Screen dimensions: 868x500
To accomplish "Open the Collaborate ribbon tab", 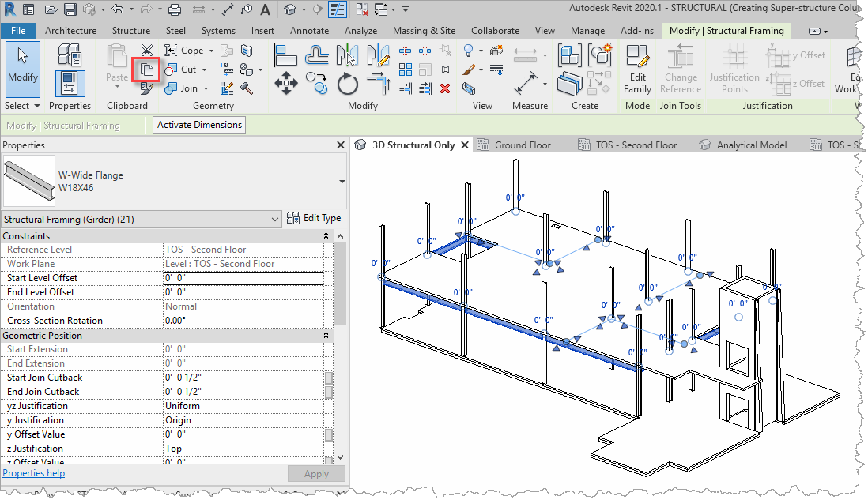I will click(495, 31).
